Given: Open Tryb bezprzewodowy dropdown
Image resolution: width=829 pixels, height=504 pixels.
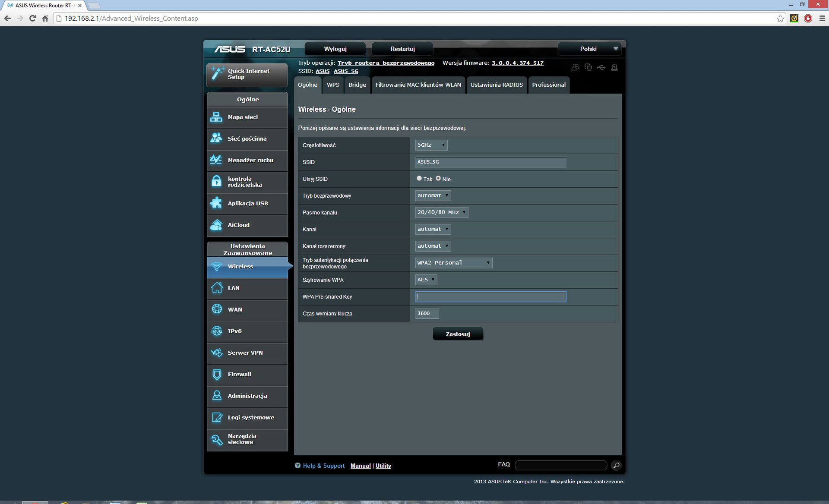Looking at the screenshot, I should [433, 195].
